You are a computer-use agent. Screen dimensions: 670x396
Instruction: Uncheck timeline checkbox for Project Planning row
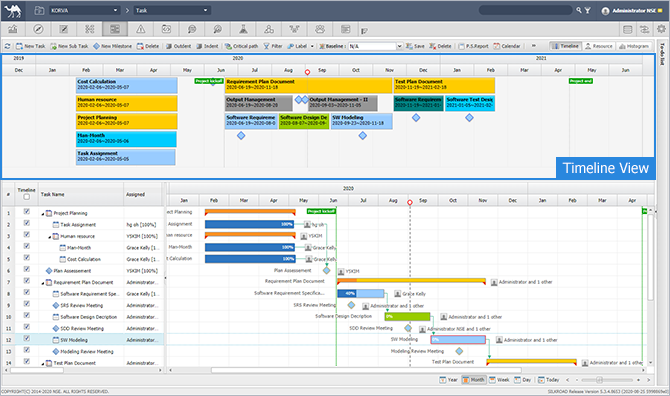(x=26, y=211)
